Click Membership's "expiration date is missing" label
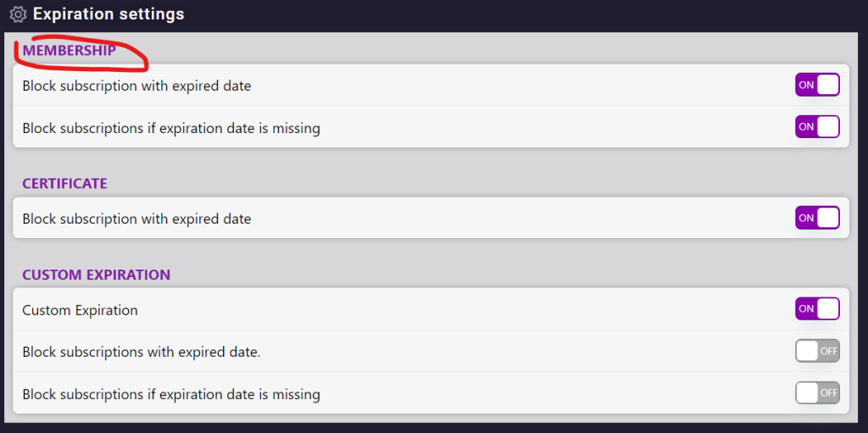The image size is (868, 433). 171,129
